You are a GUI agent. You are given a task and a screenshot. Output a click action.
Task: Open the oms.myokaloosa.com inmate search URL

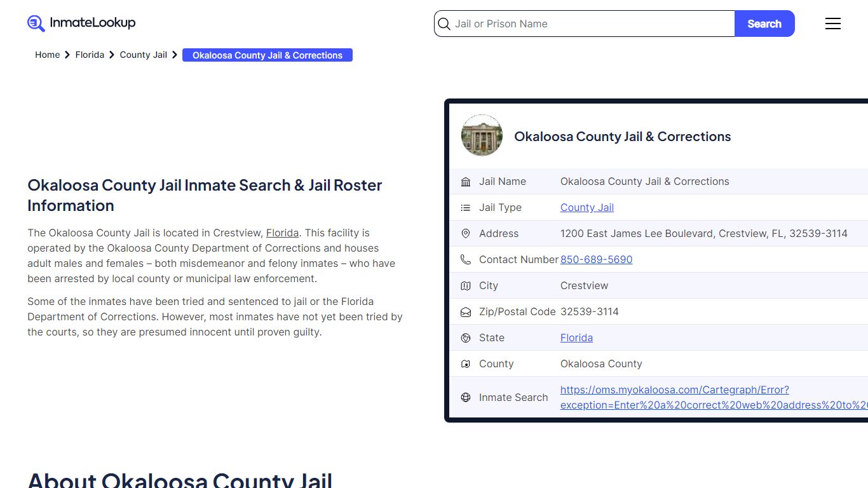[x=714, y=397]
